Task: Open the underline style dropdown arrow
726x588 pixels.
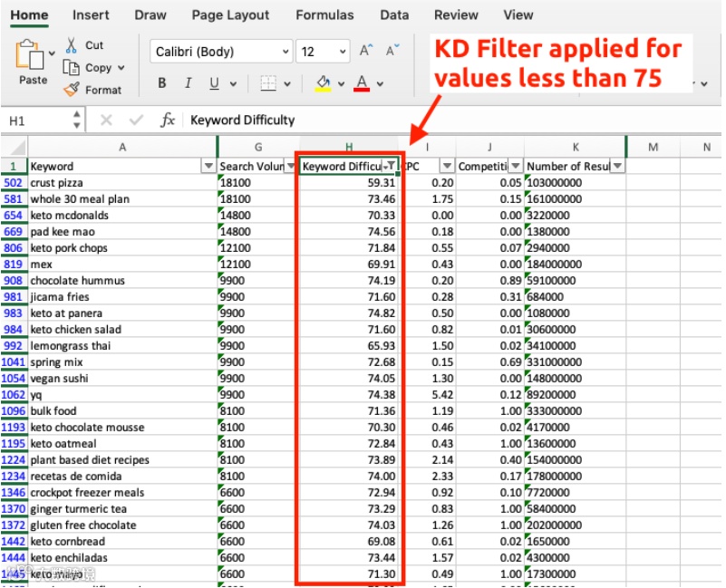Action: [233, 84]
